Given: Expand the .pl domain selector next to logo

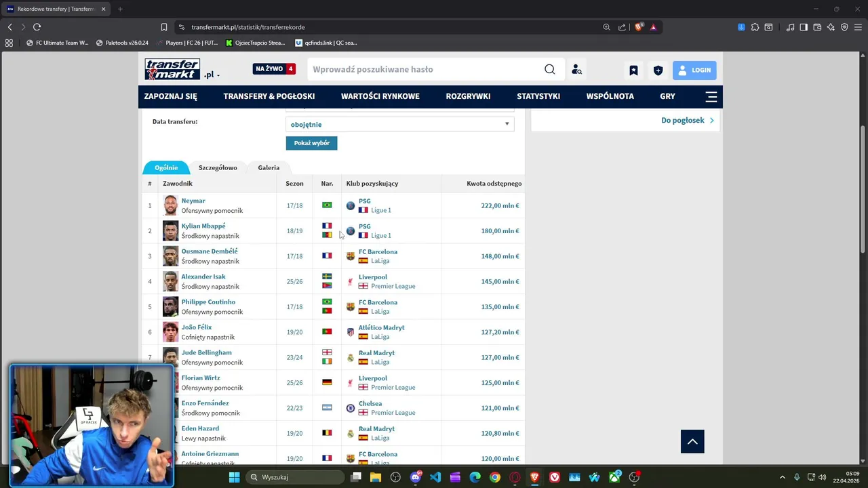Looking at the screenshot, I should click(212, 75).
